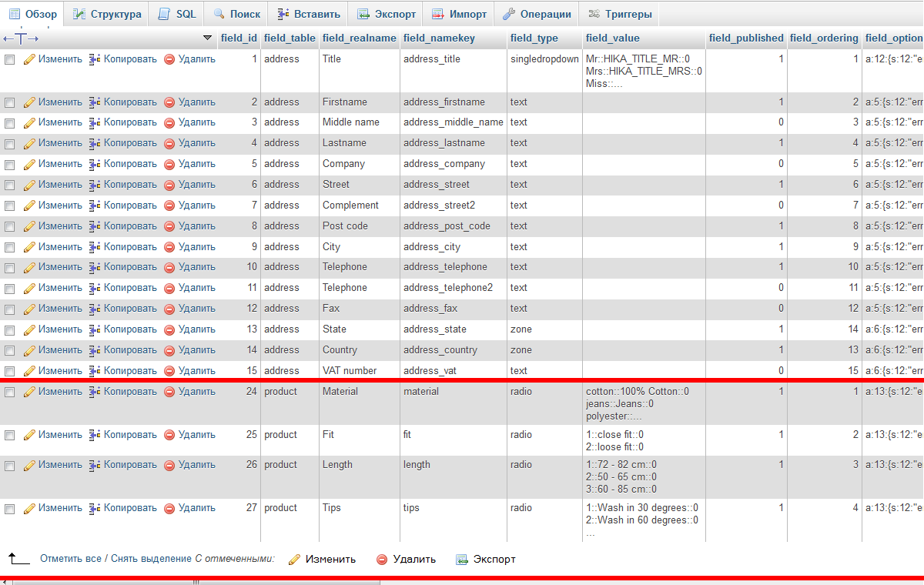The height and width of the screenshot is (585, 924).
Task: Tick the checkbox for Tips row
Action: click(10, 508)
